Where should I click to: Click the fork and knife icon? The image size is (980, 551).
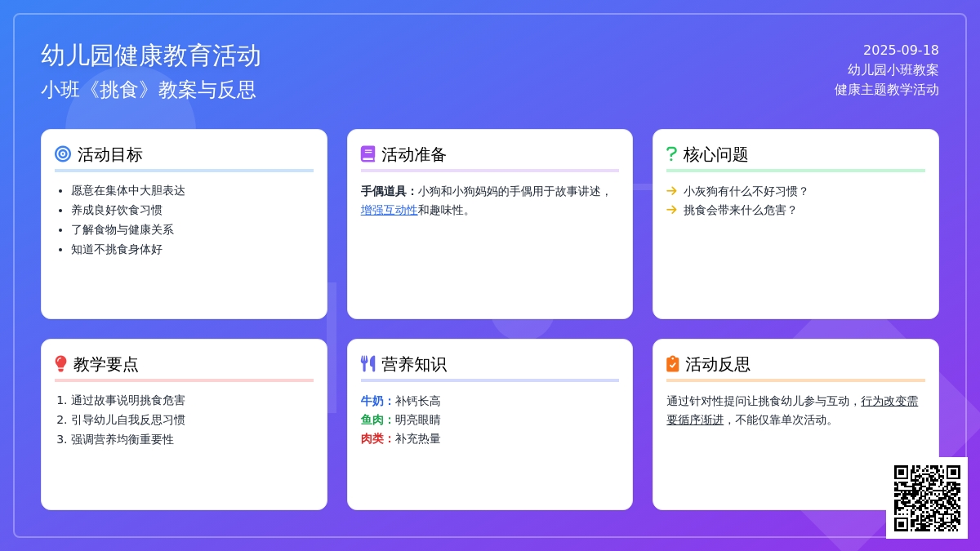pyautogui.click(x=368, y=364)
